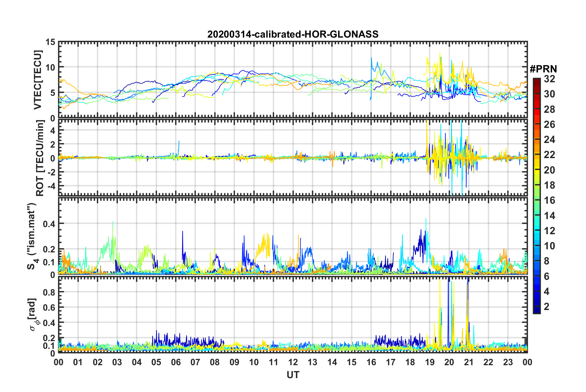Screen dimensions: 586x392
Task: Click the sigma-phi "[rad]" y-axis label
Action: (33, 314)
